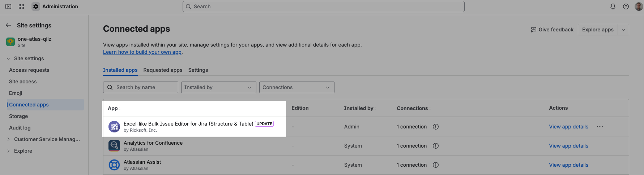Click the Atlassian Assist app name
This screenshot has height=175, width=644.
point(142,162)
